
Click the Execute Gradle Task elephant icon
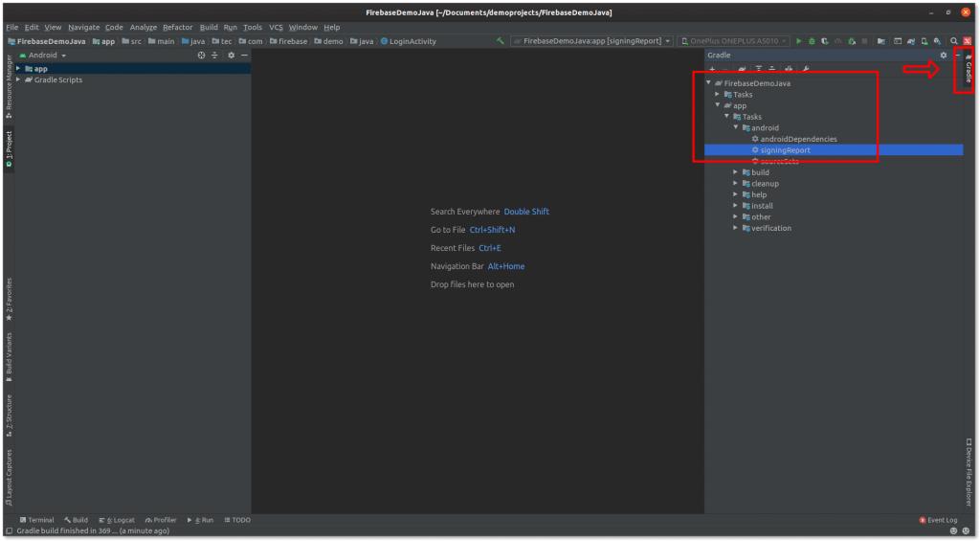[742, 69]
